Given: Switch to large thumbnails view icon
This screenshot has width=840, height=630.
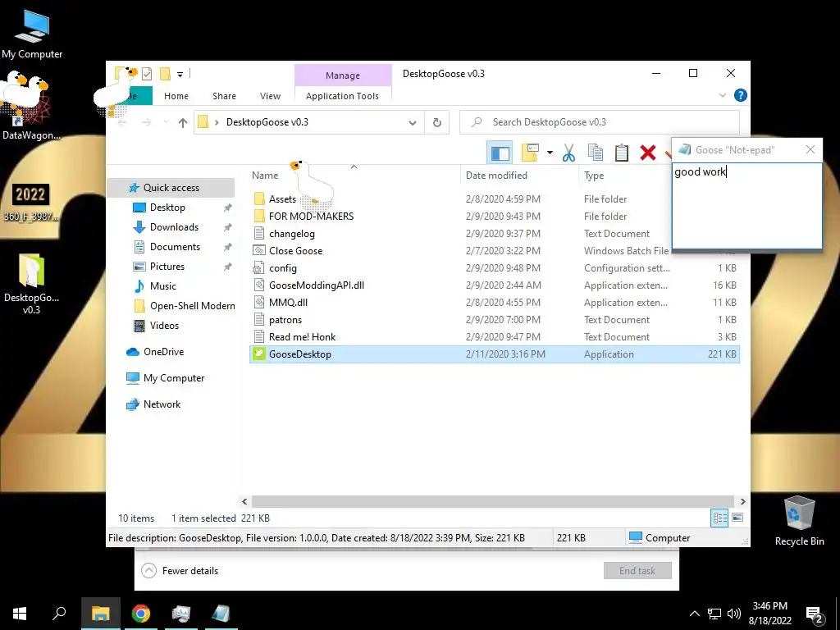Looking at the screenshot, I should [x=737, y=518].
